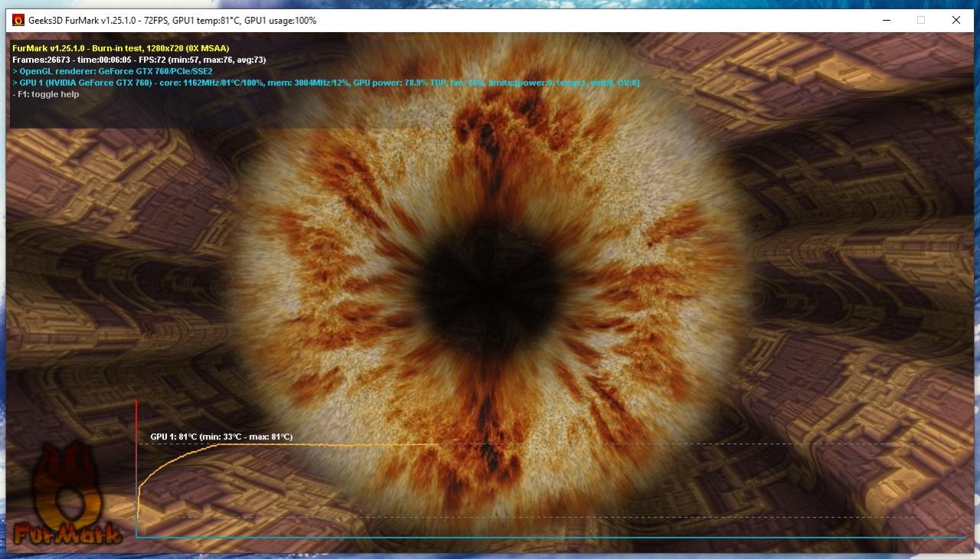Screen dimensions: 980x559
Task: Maximize the FurMark window
Action: [921, 21]
